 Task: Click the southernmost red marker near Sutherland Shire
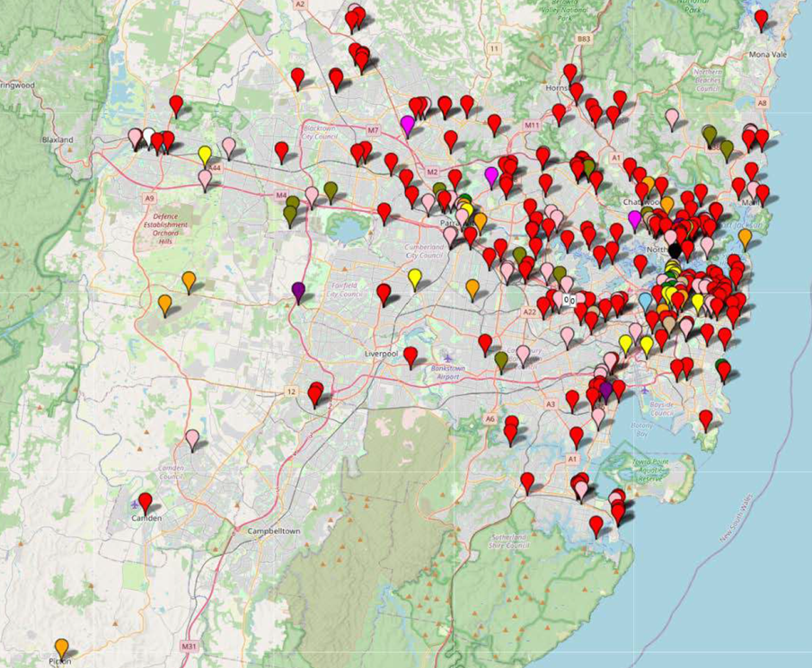point(596,524)
